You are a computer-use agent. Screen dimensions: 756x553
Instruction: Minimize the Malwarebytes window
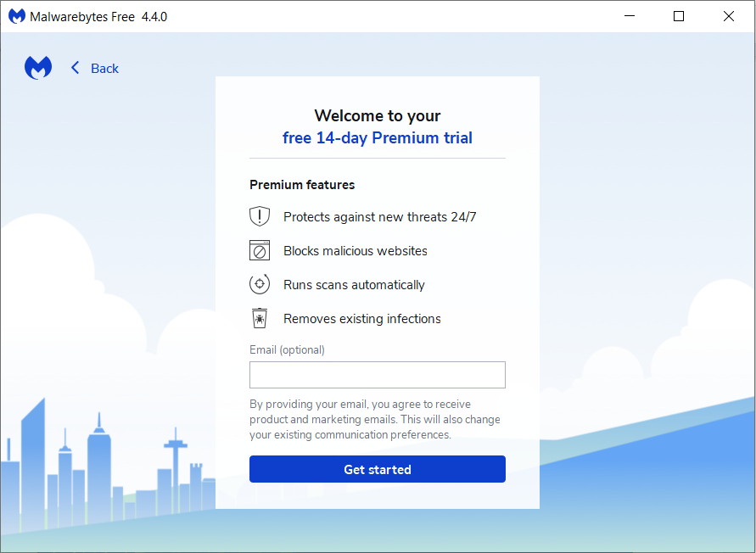point(630,16)
